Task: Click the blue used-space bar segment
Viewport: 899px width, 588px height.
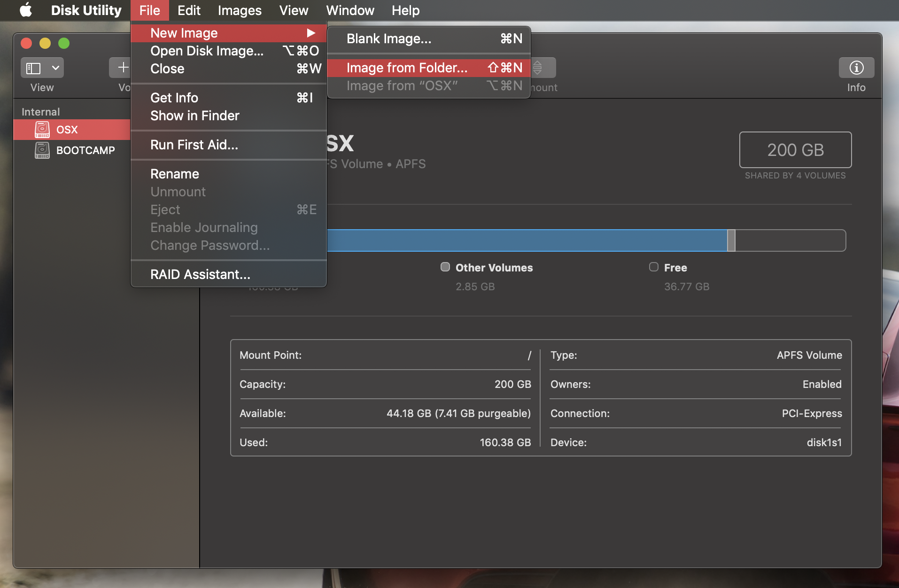Action: coord(527,240)
